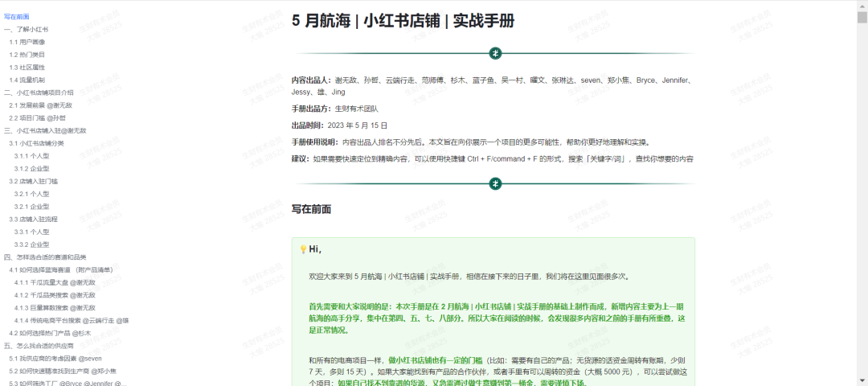Jump to section 一、了解小红书
The width and height of the screenshot is (868, 386).
(26, 29)
